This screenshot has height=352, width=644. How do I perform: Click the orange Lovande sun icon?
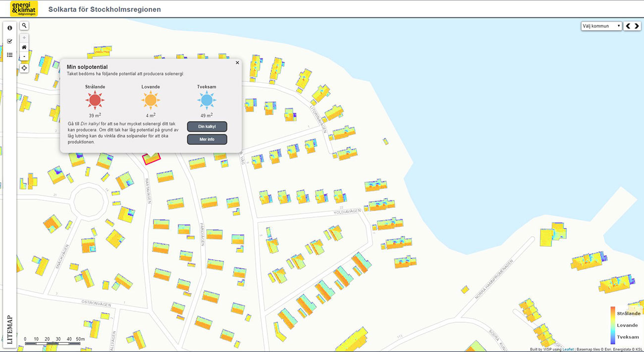[151, 101]
